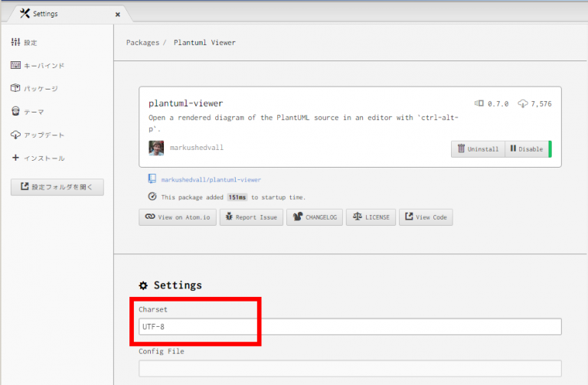
Task: Click the keyboard icon for キーバインド
Action: click(x=15, y=66)
